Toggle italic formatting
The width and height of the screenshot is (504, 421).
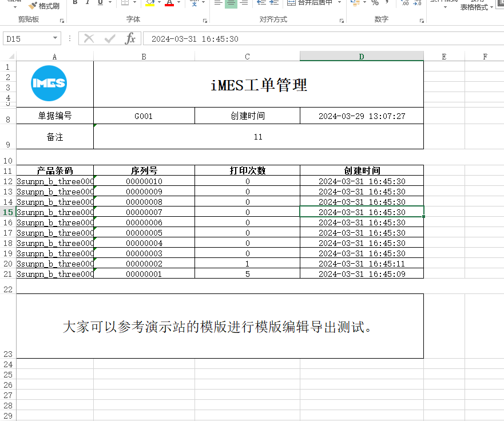pyautogui.click(x=88, y=2)
